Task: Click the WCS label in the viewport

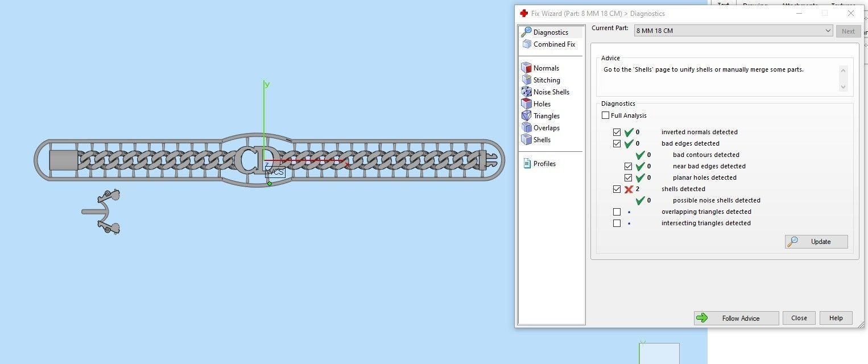Action: pyautogui.click(x=275, y=172)
